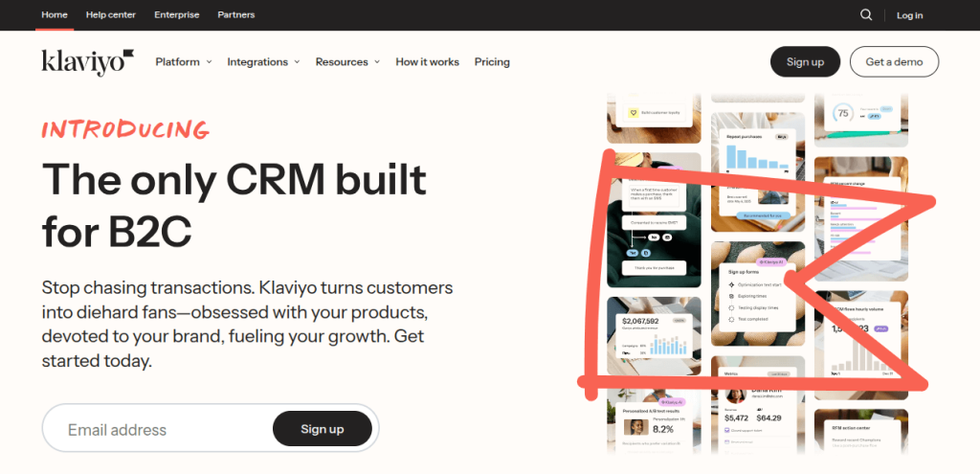Screen dimensions: 980x474
Task: Open the Pricing page
Action: [492, 62]
